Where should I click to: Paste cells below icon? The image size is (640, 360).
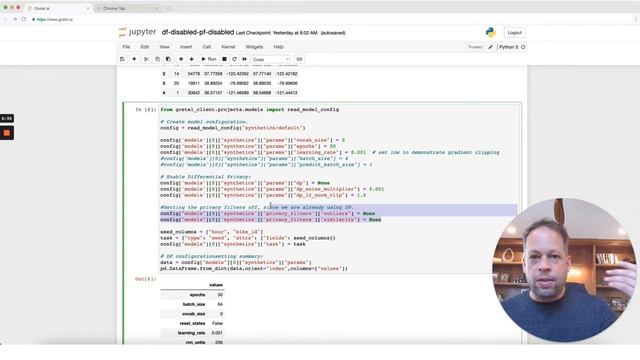click(x=168, y=59)
